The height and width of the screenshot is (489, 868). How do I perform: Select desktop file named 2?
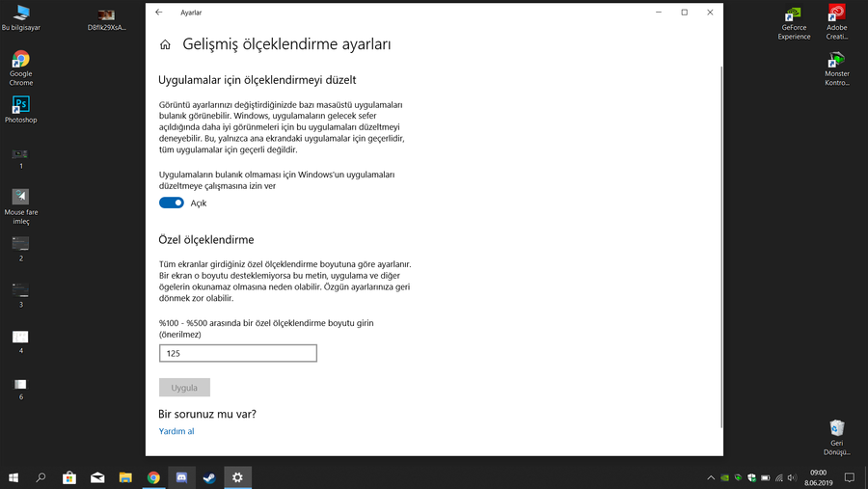[21, 249]
